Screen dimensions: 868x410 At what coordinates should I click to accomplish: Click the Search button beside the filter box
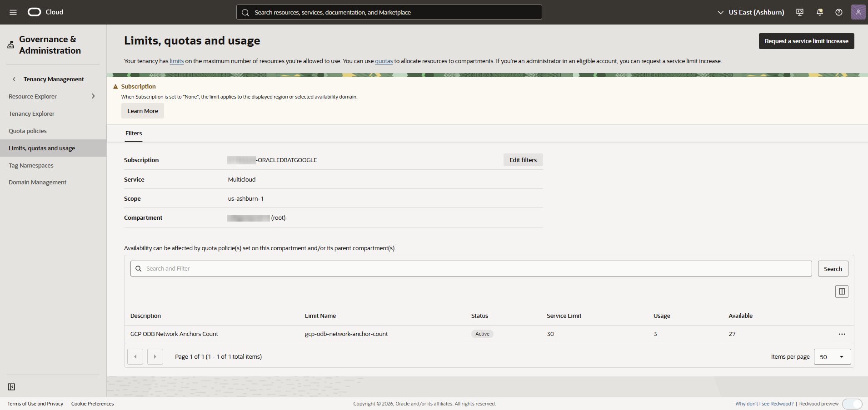click(833, 269)
